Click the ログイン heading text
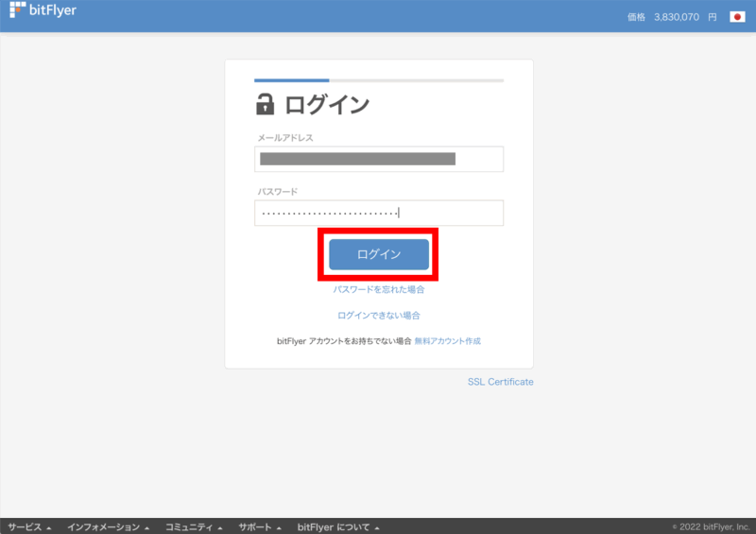 click(x=327, y=104)
